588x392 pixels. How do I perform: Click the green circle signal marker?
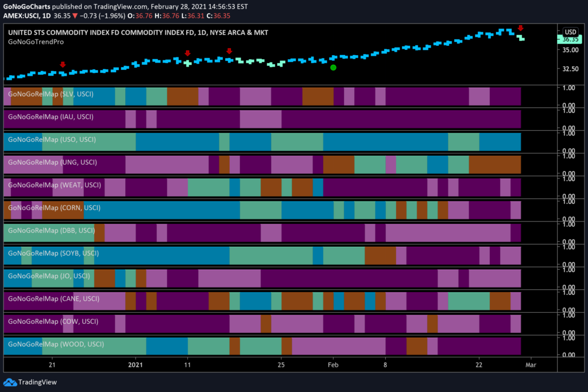click(333, 68)
